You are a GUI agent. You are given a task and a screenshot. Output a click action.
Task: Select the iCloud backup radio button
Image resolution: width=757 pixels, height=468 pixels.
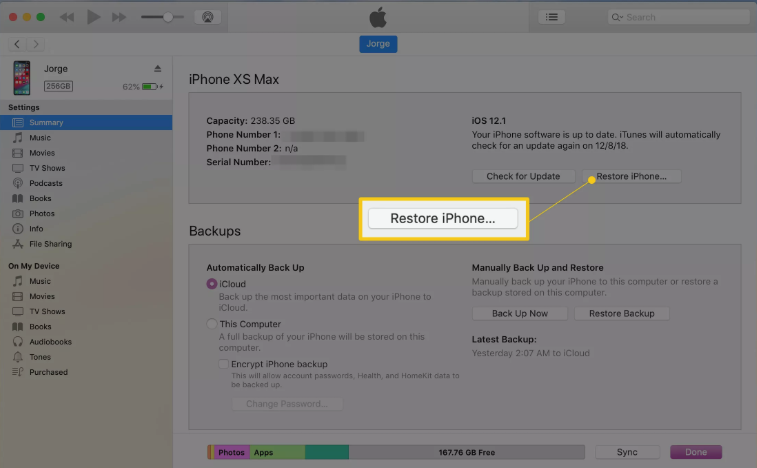212,284
